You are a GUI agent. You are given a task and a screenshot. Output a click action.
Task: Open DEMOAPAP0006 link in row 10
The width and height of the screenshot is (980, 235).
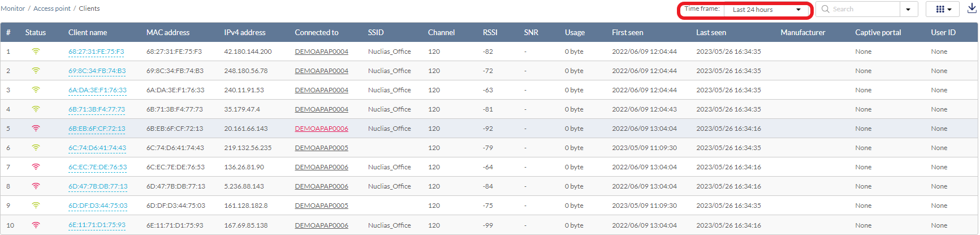pos(321,225)
